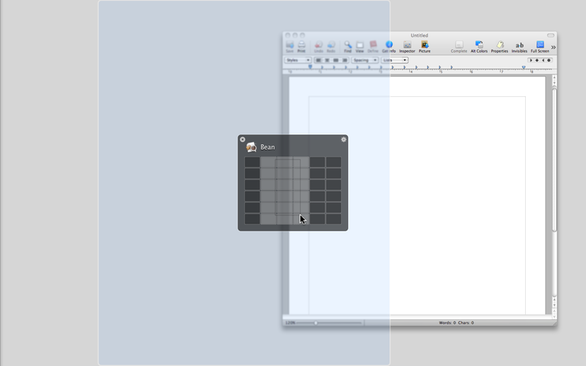Insert image via Picture icon
This screenshot has width=586, height=366.
425,47
